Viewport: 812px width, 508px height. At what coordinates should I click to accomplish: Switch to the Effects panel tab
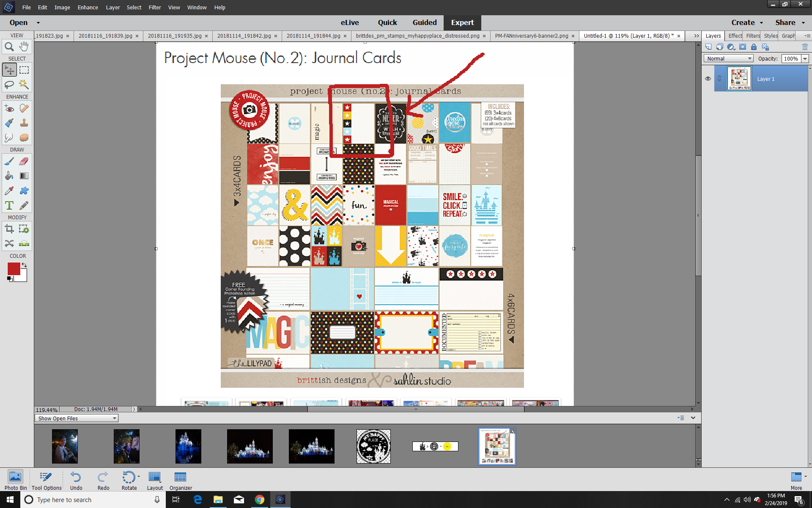[735, 36]
